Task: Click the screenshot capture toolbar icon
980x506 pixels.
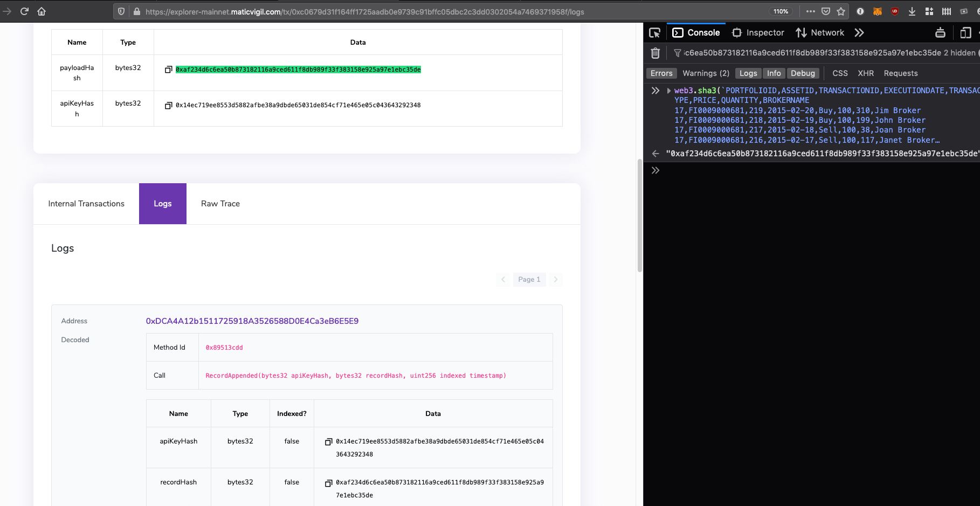Action: pos(964,11)
